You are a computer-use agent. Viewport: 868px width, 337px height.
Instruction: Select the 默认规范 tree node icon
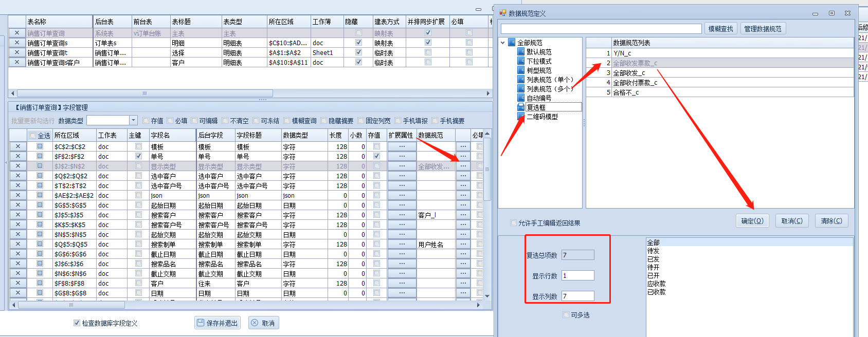pos(521,52)
